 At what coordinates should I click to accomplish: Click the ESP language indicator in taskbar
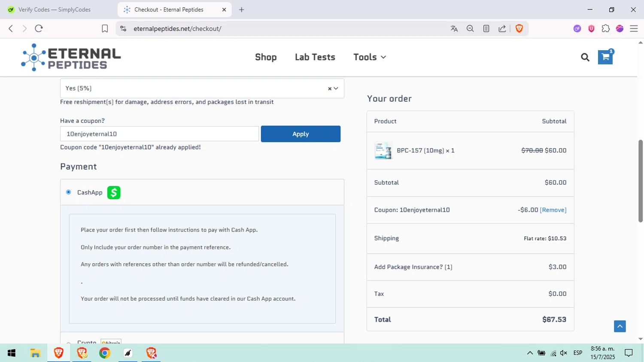[578, 353]
